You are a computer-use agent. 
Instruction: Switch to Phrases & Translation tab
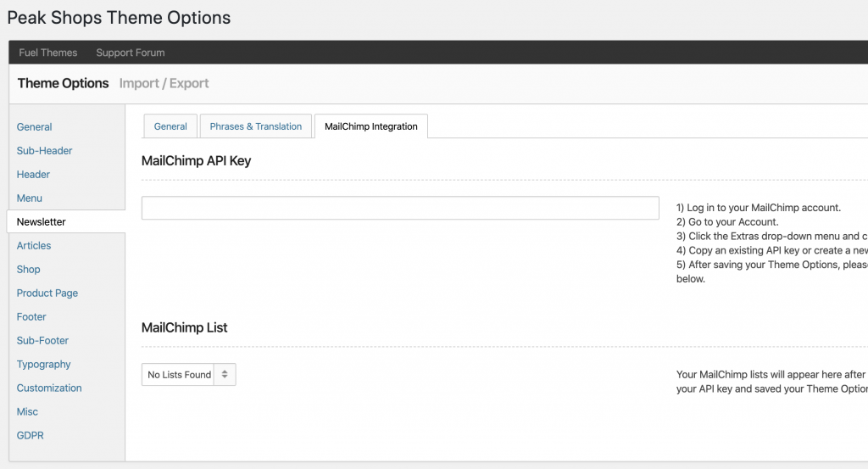point(256,126)
